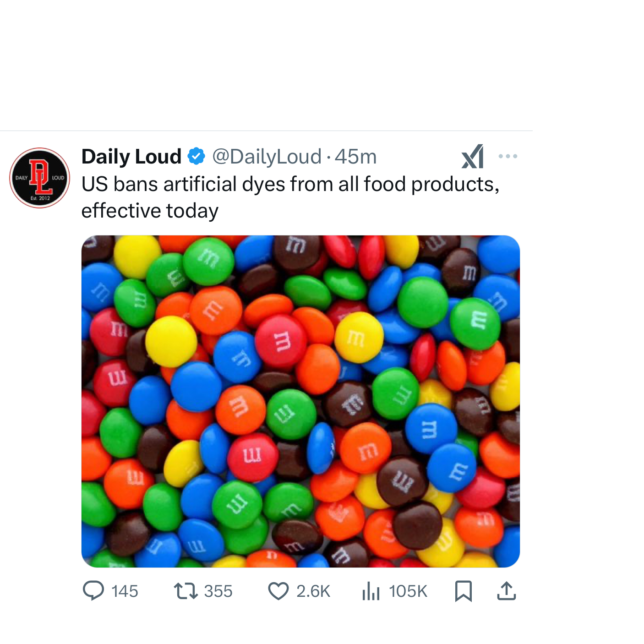This screenshot has width=644, height=644.
Task: Open the @DailyLoud handle link
Action: tap(267, 157)
